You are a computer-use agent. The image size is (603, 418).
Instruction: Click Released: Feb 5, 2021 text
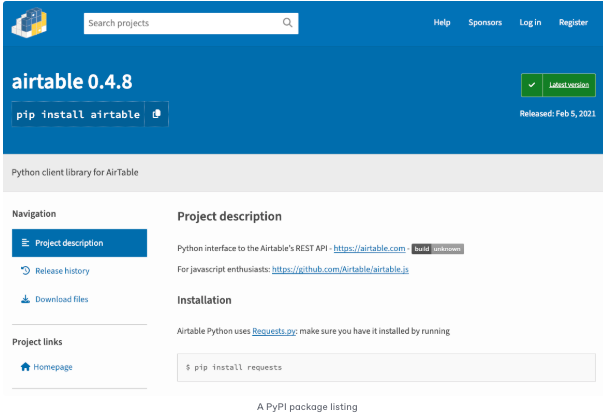pos(557,114)
